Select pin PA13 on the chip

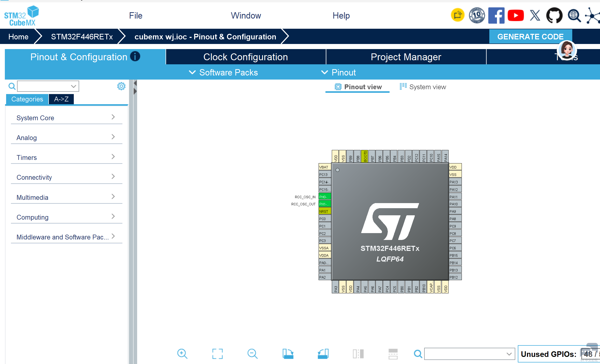[x=455, y=182]
